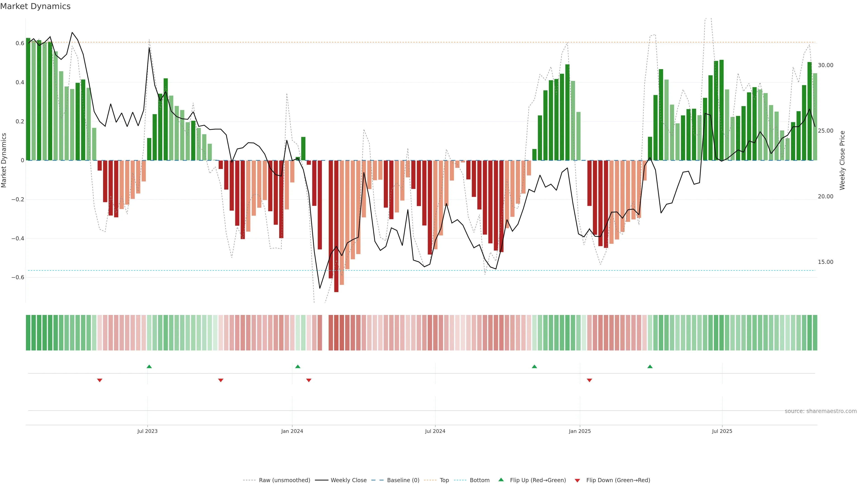868x488 pixels.
Task: Click the first red flip-down triangle before Jul 2023
Action: 100,380
